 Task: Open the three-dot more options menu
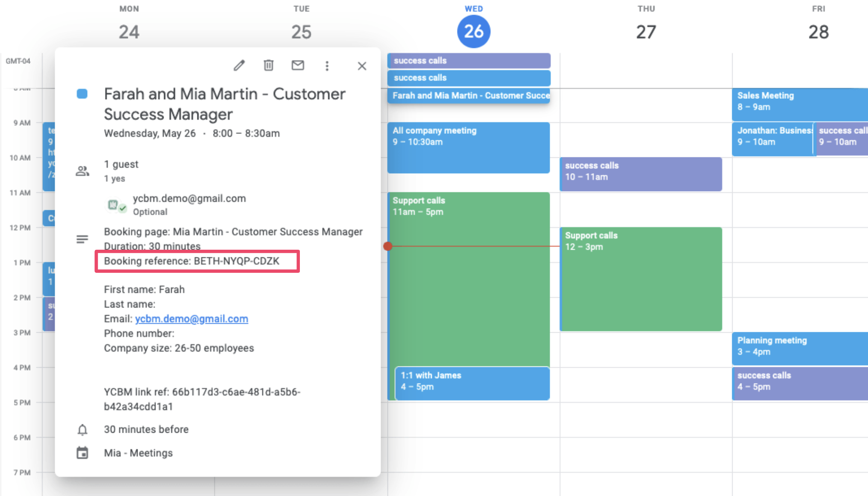(x=327, y=65)
